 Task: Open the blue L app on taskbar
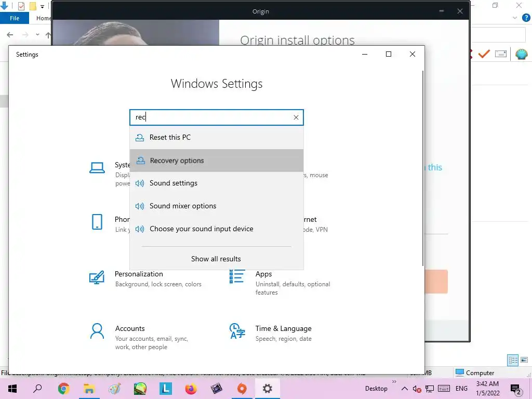(166, 389)
